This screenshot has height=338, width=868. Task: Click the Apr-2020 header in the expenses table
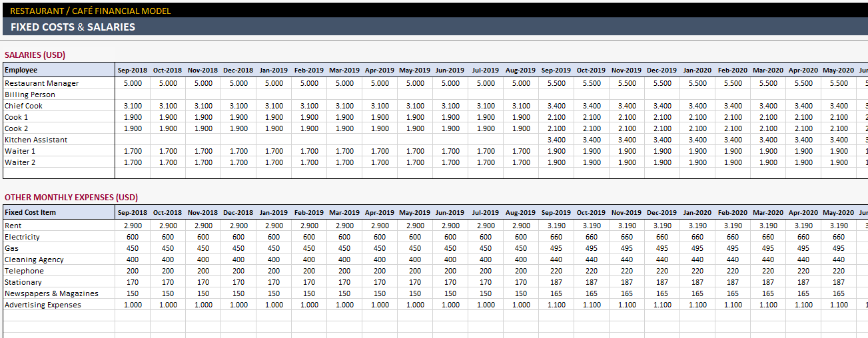tap(803, 212)
